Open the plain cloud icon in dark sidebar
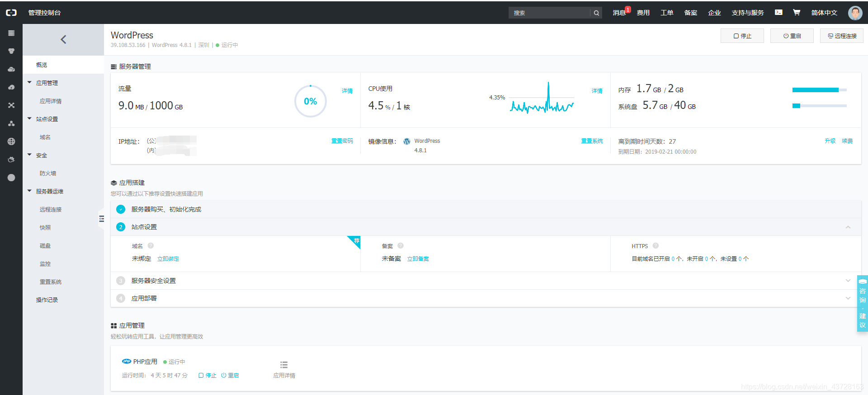868x395 pixels. [x=11, y=69]
